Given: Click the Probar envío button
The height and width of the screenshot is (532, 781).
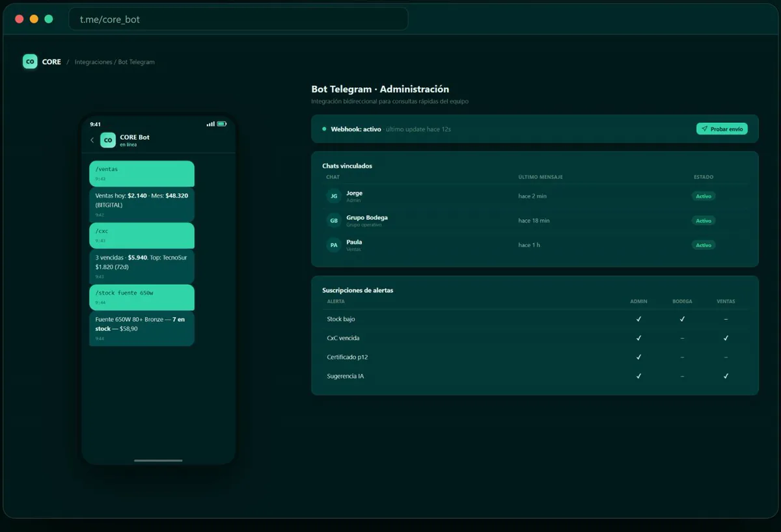Looking at the screenshot, I should coord(722,129).
